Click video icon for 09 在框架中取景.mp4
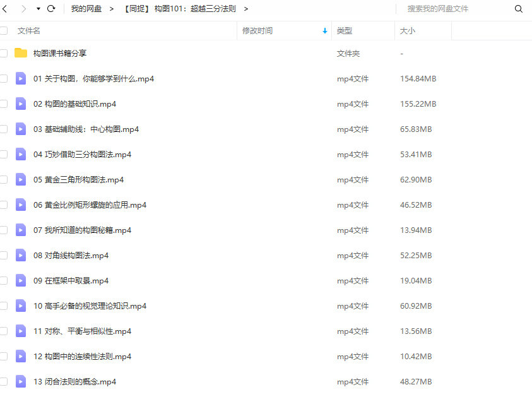532x404 pixels. coord(21,280)
